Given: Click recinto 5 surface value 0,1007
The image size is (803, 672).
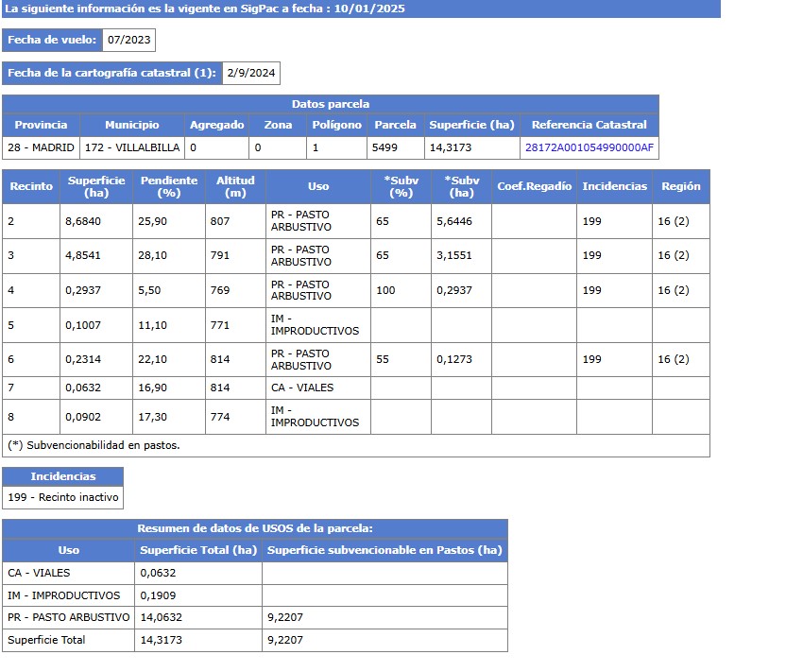Looking at the screenshot, I should coord(83,325).
